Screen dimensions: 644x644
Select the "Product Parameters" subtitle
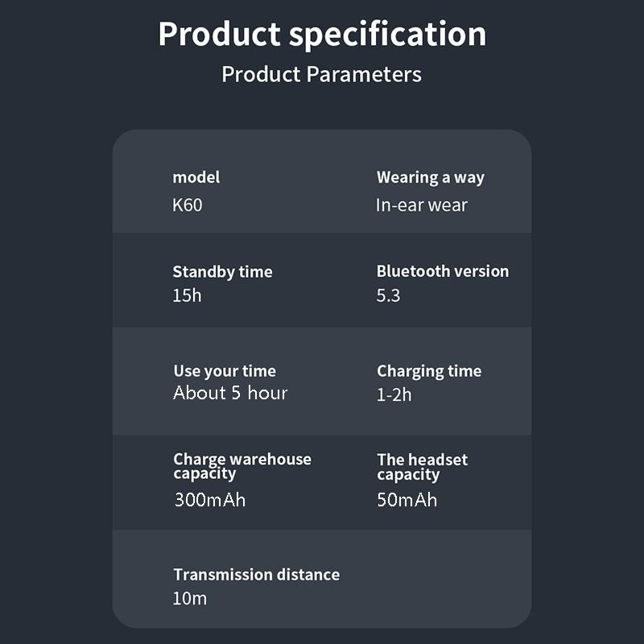(x=322, y=75)
